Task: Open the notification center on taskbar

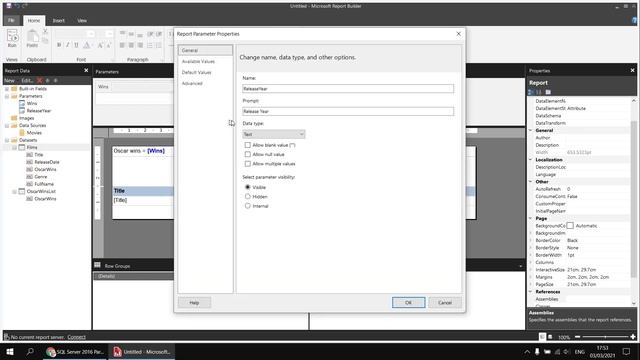Action: tap(626, 351)
